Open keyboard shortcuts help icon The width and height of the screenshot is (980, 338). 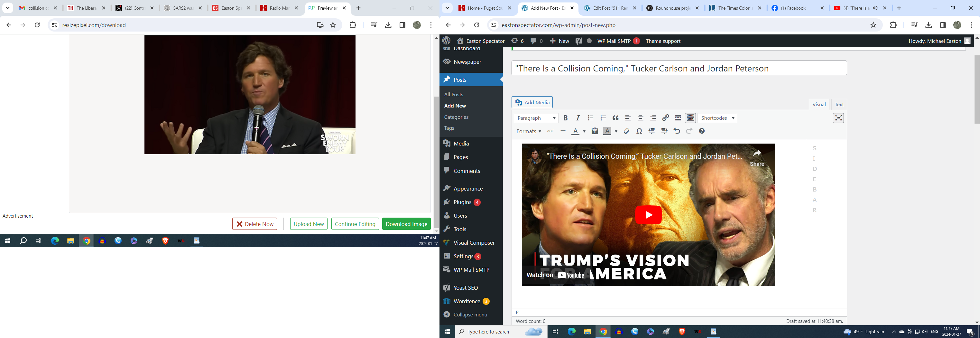click(x=702, y=131)
